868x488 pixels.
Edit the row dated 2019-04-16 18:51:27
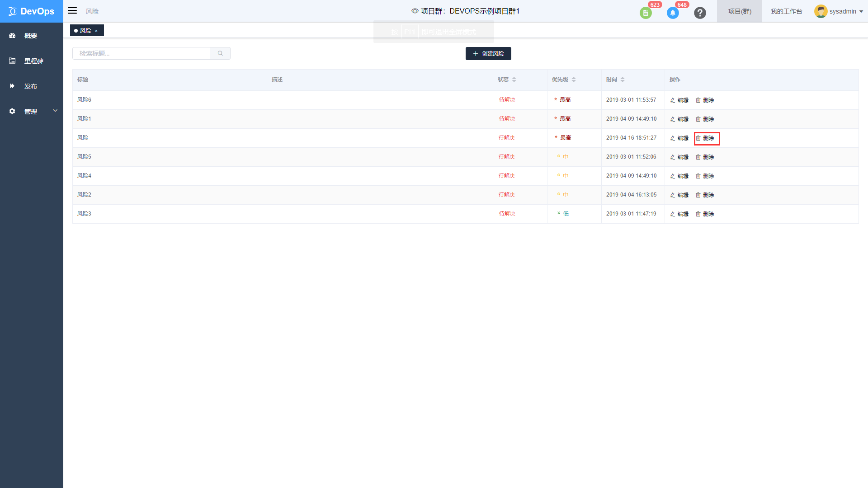(x=679, y=138)
